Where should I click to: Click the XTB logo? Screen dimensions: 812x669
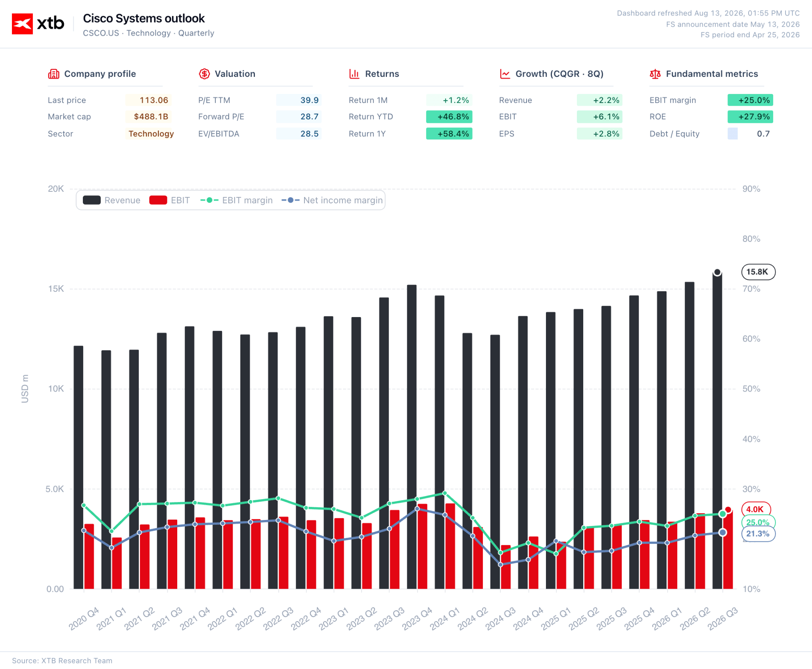[x=38, y=24]
